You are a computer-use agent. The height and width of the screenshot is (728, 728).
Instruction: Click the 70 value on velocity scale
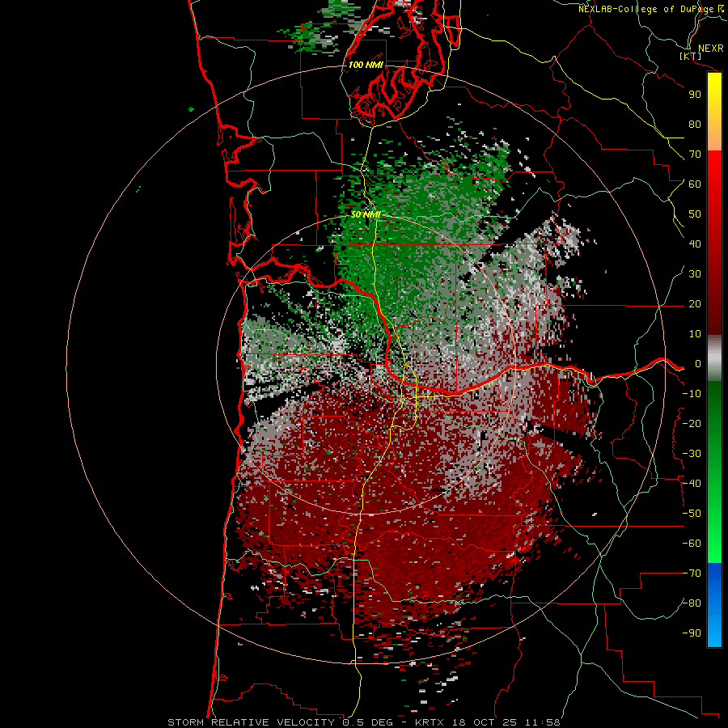pyautogui.click(x=695, y=154)
